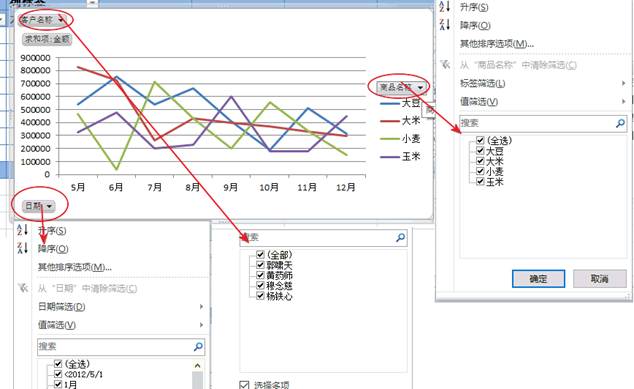Uncheck the 黄药师 checkbox
This screenshot has width=634, height=389.
coord(260,275)
